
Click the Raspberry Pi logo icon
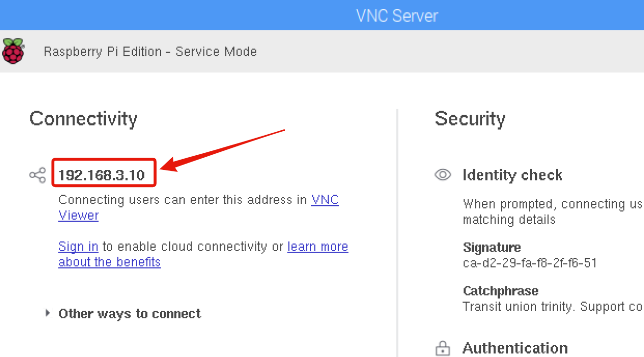pos(13,51)
